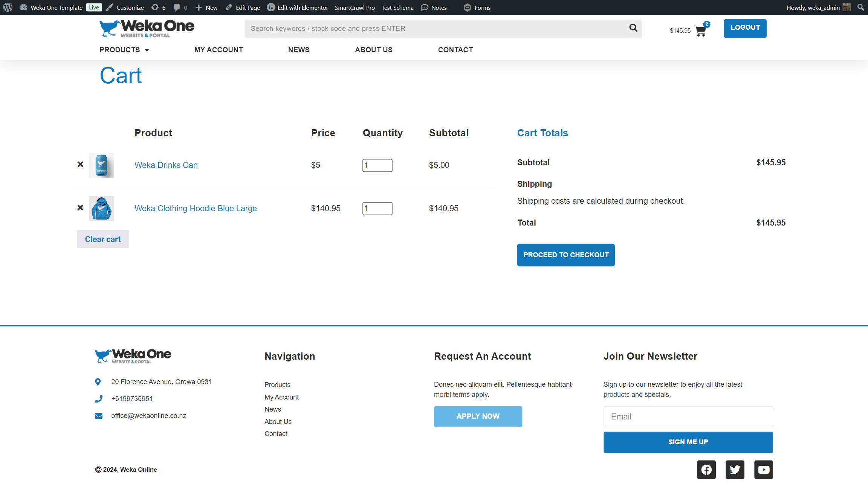
Task: Open the CONTACT menu item
Action: tap(455, 50)
